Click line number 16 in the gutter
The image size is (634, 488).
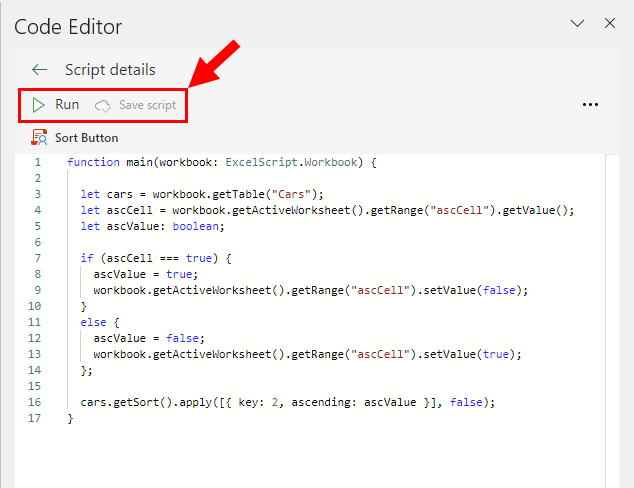click(x=35, y=402)
